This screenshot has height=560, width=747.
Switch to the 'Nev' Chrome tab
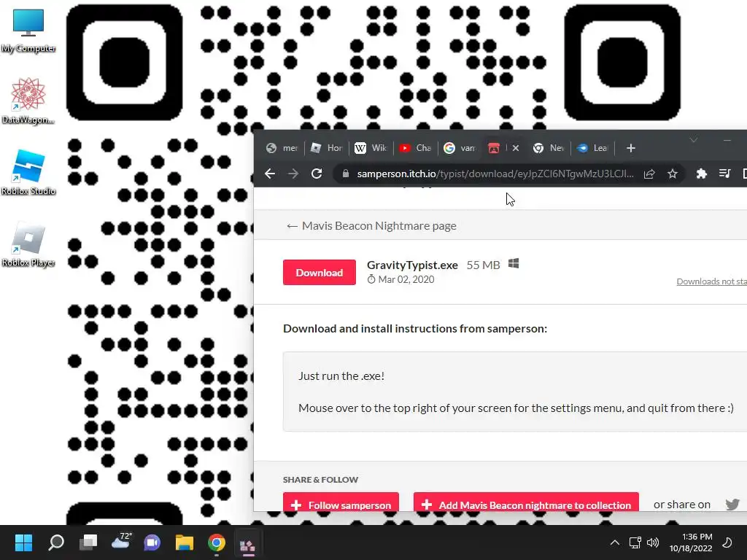click(549, 148)
